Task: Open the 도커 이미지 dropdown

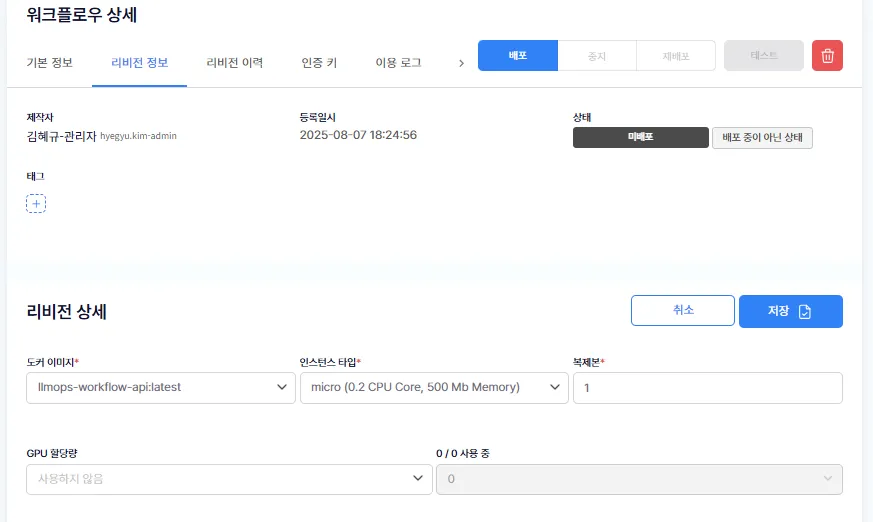Action: (x=160, y=388)
